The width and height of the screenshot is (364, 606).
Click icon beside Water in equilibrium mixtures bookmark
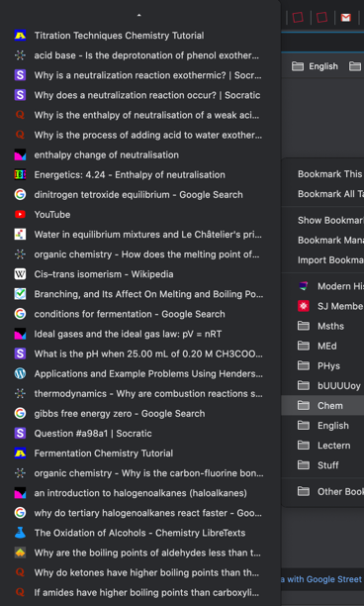point(20,235)
